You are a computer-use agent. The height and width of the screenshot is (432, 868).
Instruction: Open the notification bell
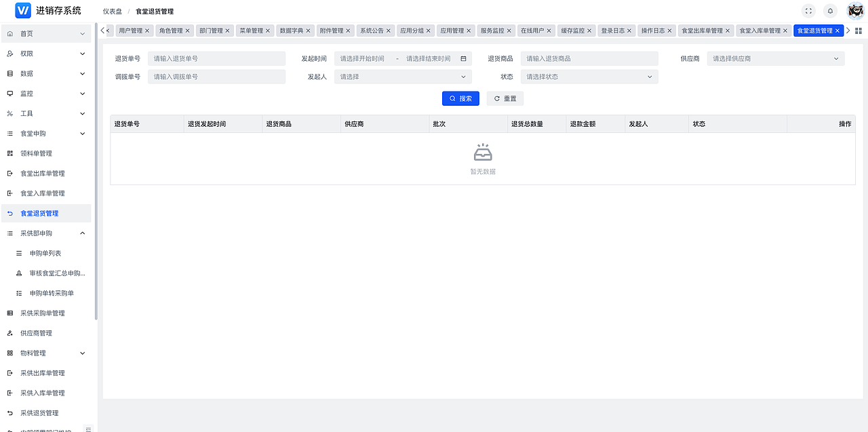[829, 11]
